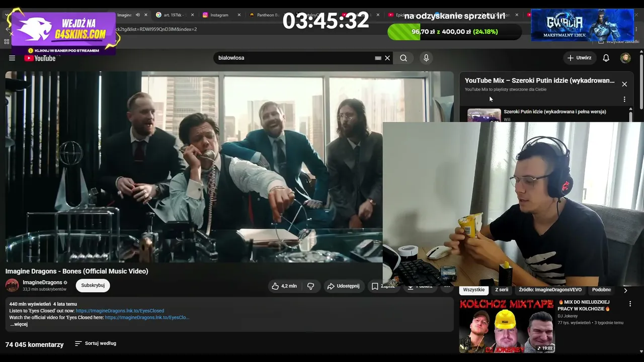Open the truncated ImagineDragons.lnk.to/EyesClo... link
The image size is (644, 362).
(x=147, y=318)
